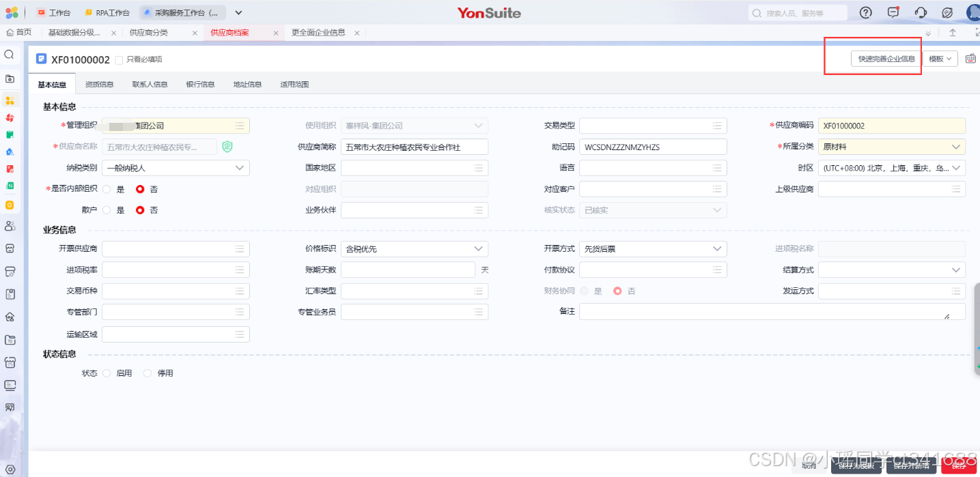Open reference list icon in 语言 field
The height and width of the screenshot is (477, 980).
(x=717, y=168)
